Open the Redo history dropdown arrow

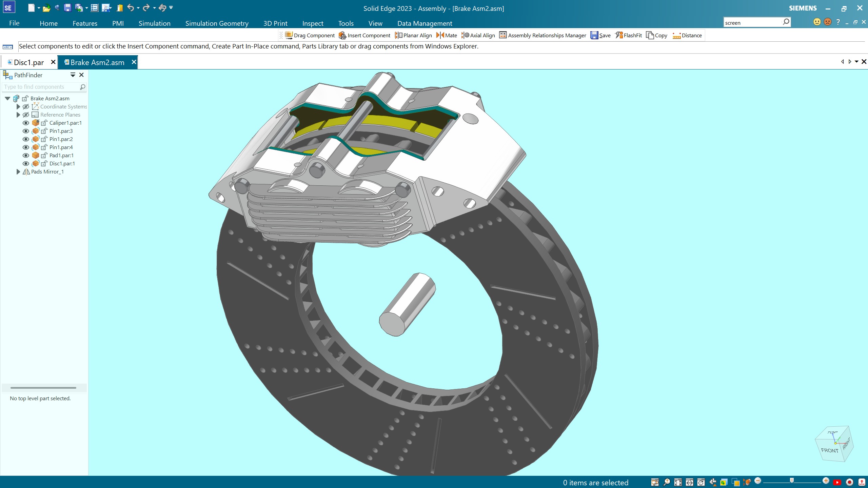point(154,8)
